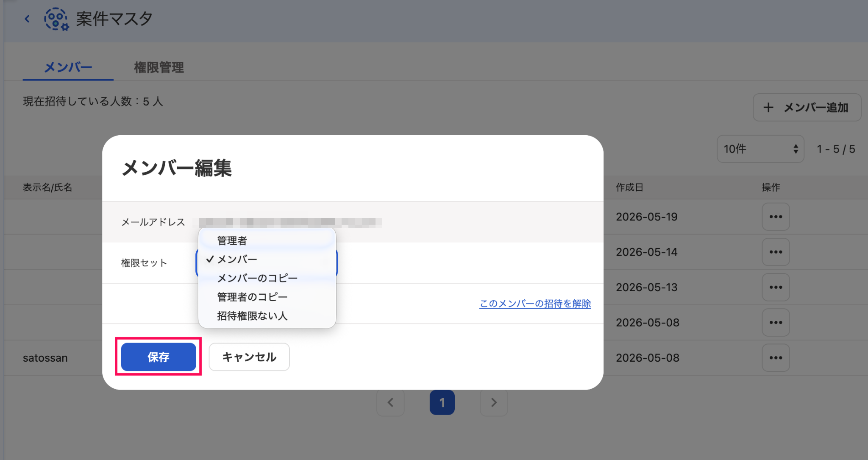Click the 作成日 column header
Image resolution: width=868 pixels, height=460 pixels.
(x=629, y=187)
